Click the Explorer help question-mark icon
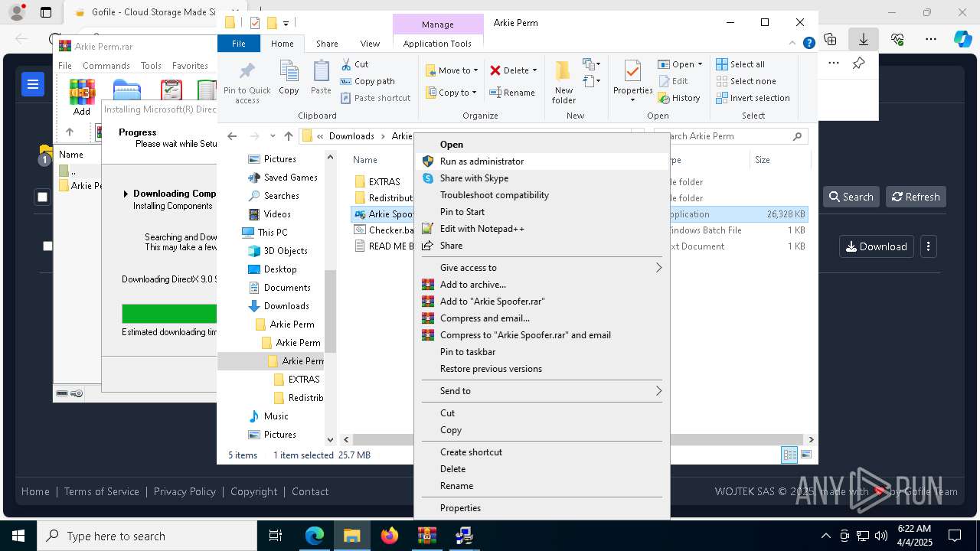 coord(808,44)
